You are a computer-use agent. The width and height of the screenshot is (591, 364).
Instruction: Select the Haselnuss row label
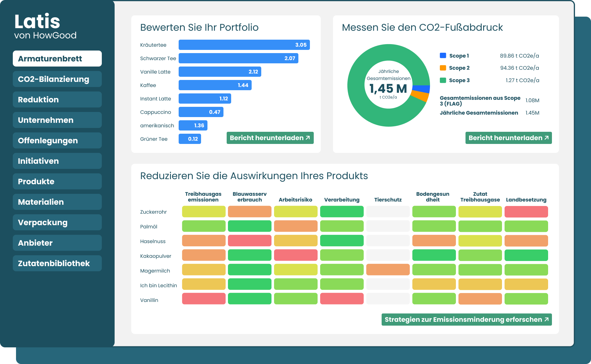pyautogui.click(x=153, y=241)
